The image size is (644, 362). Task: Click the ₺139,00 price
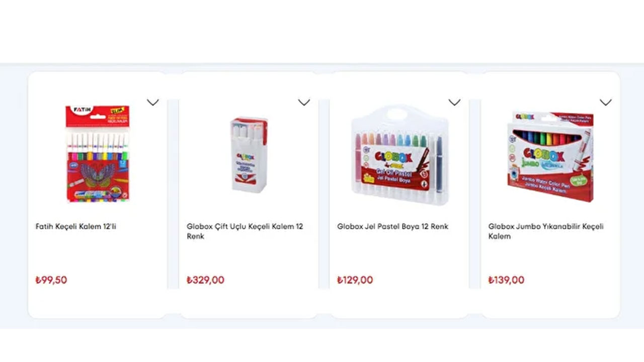pyautogui.click(x=506, y=280)
